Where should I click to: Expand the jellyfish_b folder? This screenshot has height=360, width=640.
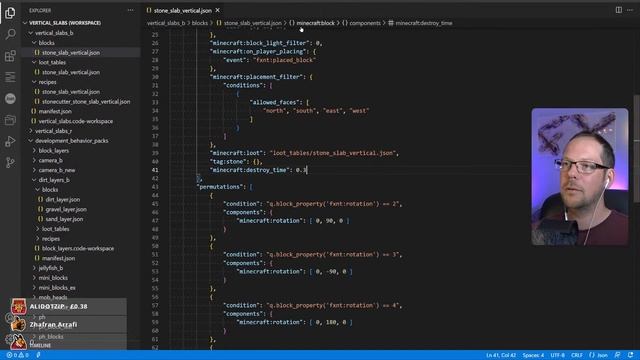[51, 268]
